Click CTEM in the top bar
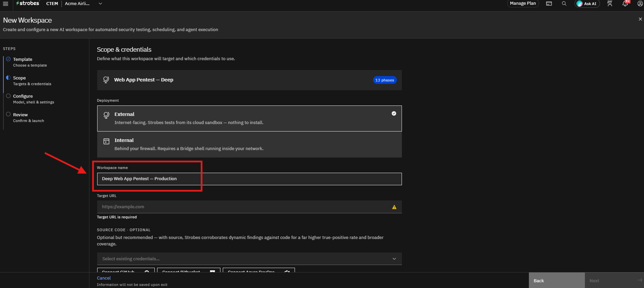644x288 pixels. click(x=52, y=4)
